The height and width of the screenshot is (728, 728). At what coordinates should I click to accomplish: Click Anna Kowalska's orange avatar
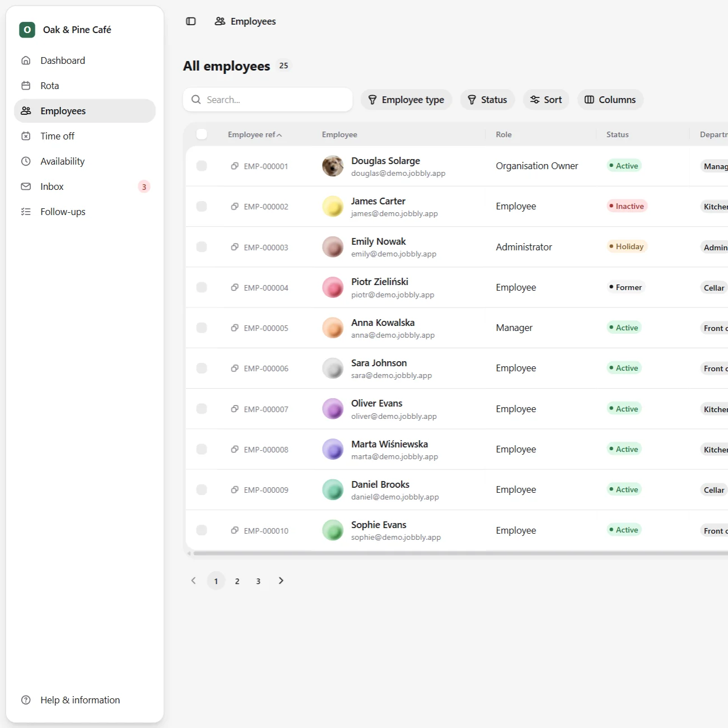[x=333, y=328]
